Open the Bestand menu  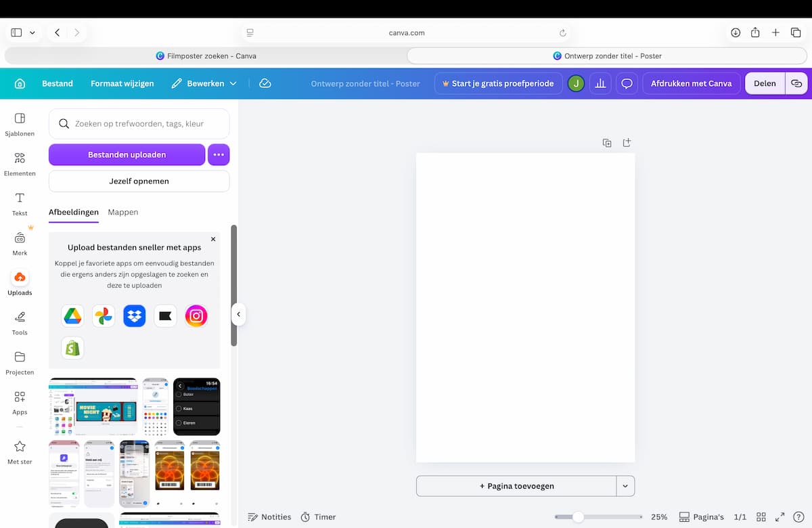(58, 83)
